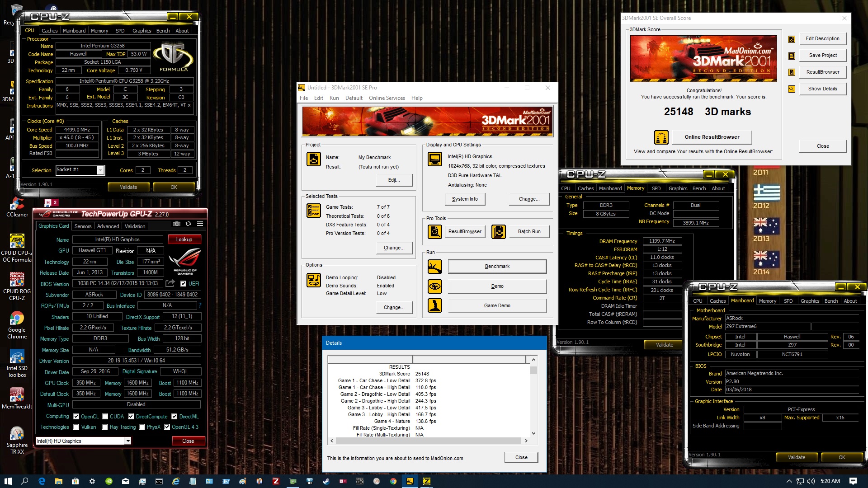Toggle the Vulkan checkbox

click(76, 427)
